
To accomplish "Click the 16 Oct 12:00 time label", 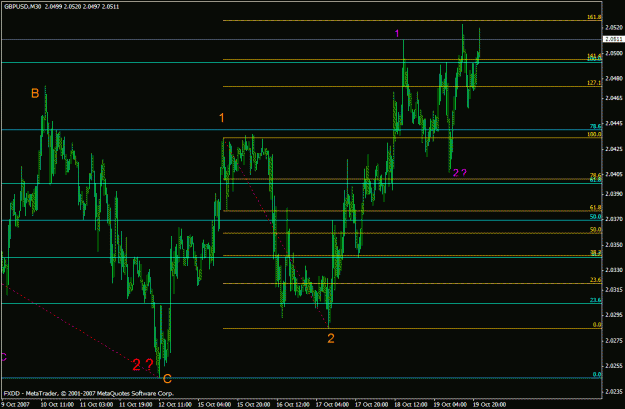I will point(293,404).
